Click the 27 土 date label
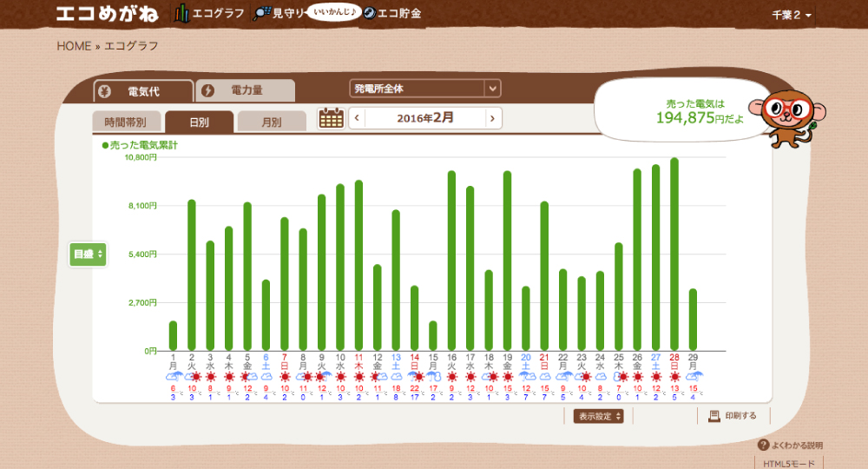This screenshot has width=868, height=469. coord(656,361)
